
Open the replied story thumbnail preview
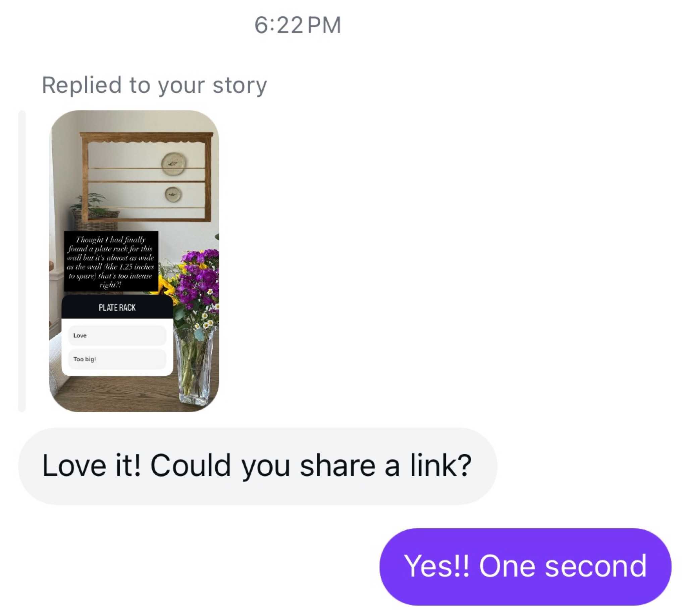click(x=134, y=260)
